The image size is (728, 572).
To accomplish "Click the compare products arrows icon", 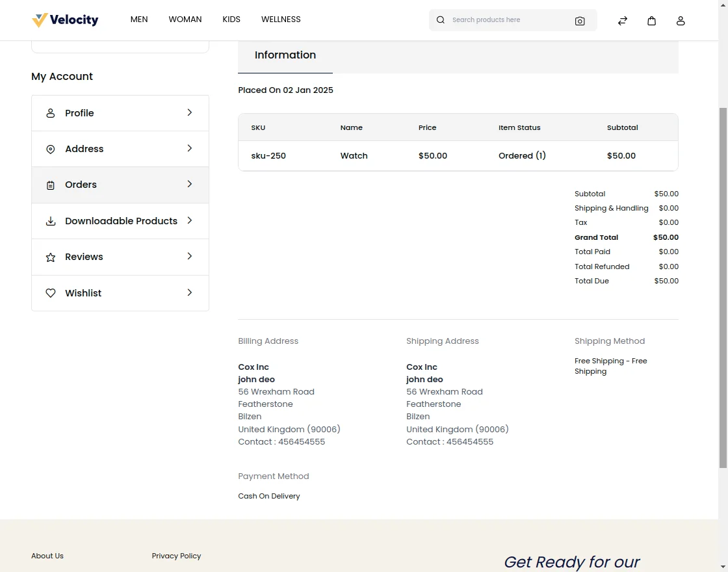I will tap(622, 21).
